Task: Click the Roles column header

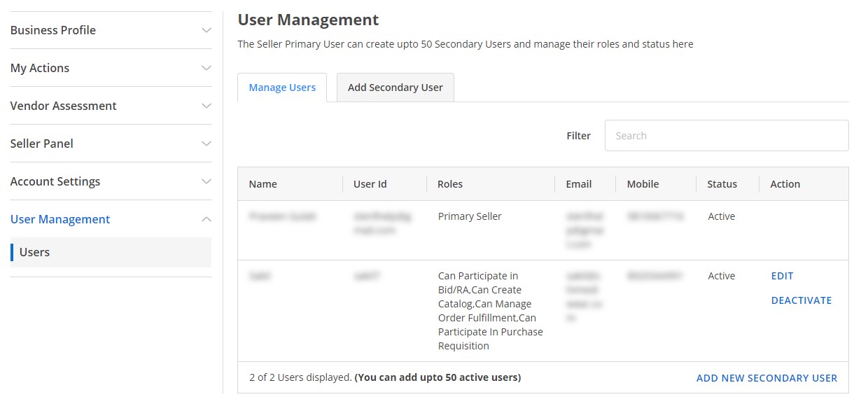Action: pos(449,183)
